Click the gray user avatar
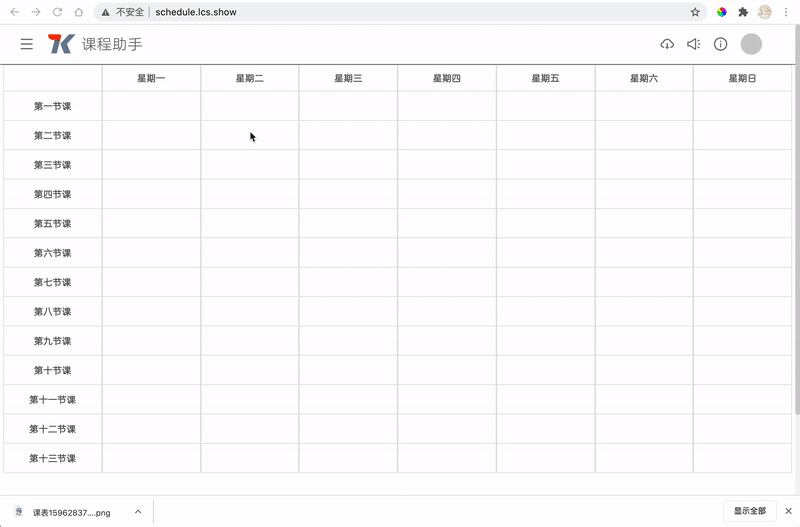The width and height of the screenshot is (800, 527). click(751, 44)
